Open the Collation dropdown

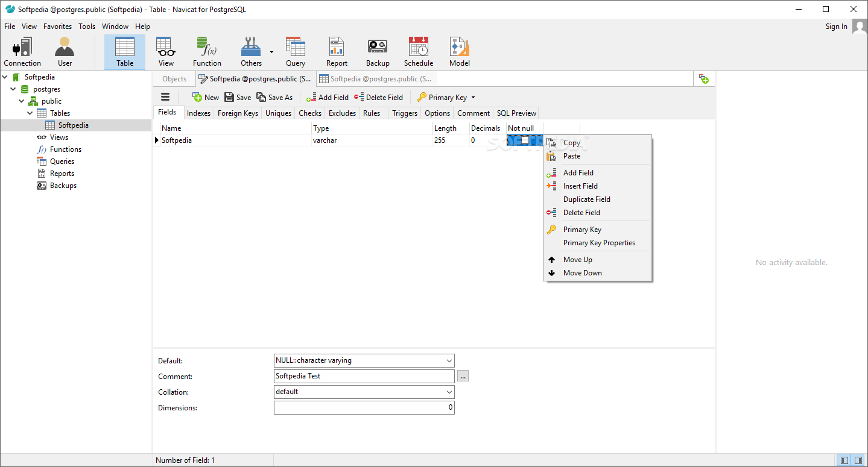point(449,392)
